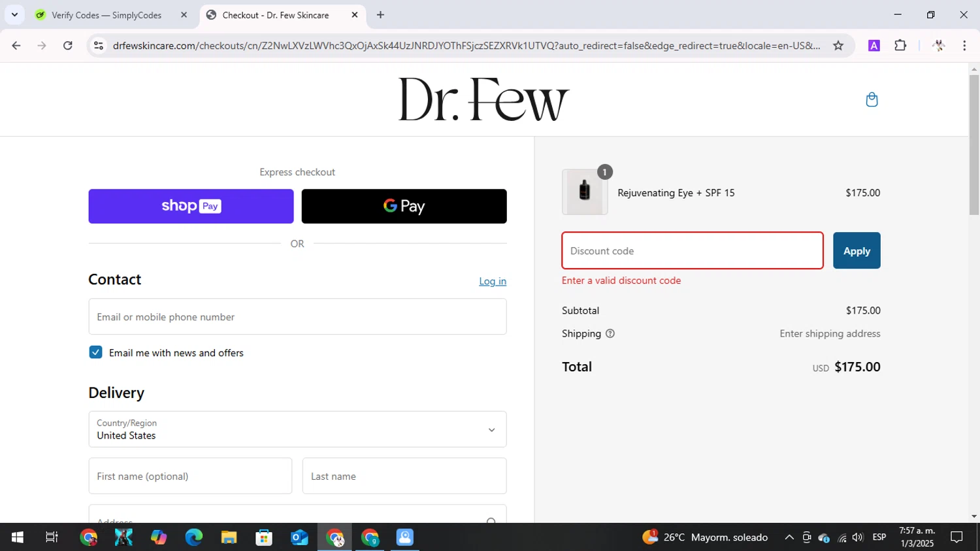This screenshot has height=551, width=980.
Task: Click the page vertical scrollbar thumb
Action: point(974,145)
